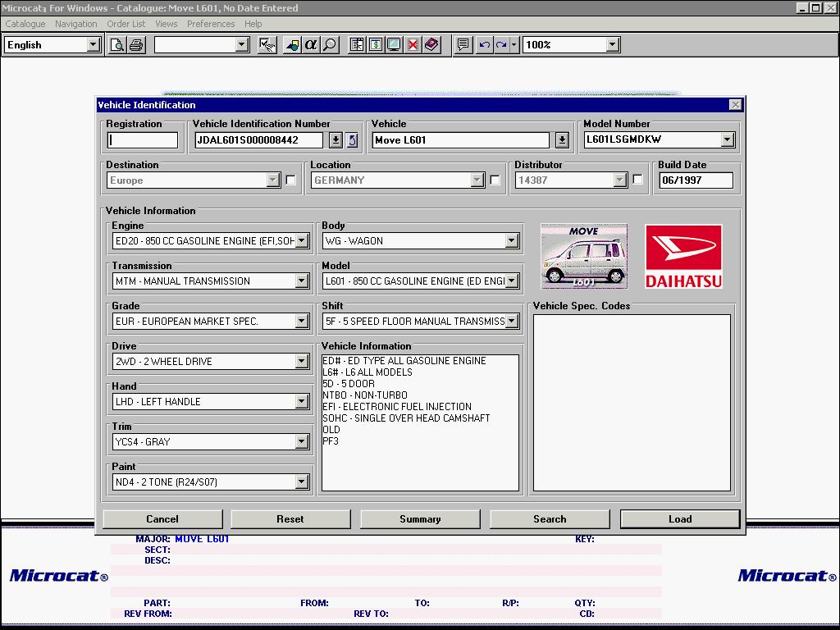Expand the Paint dropdown list

click(x=302, y=482)
